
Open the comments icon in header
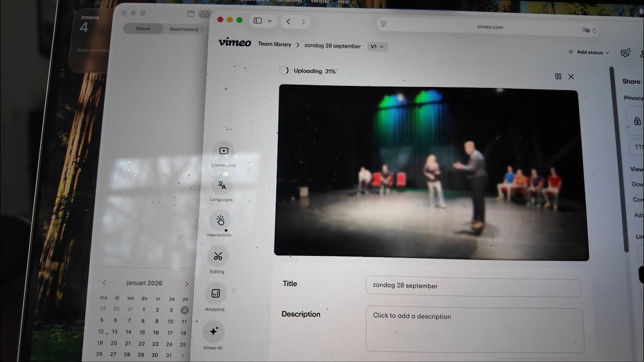coord(625,53)
